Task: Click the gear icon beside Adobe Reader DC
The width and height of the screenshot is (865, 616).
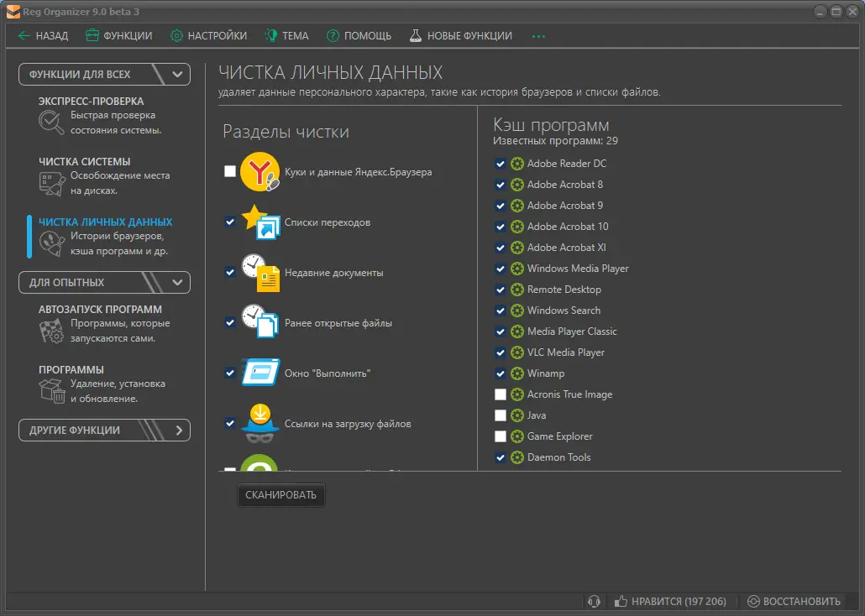Action: (x=517, y=164)
